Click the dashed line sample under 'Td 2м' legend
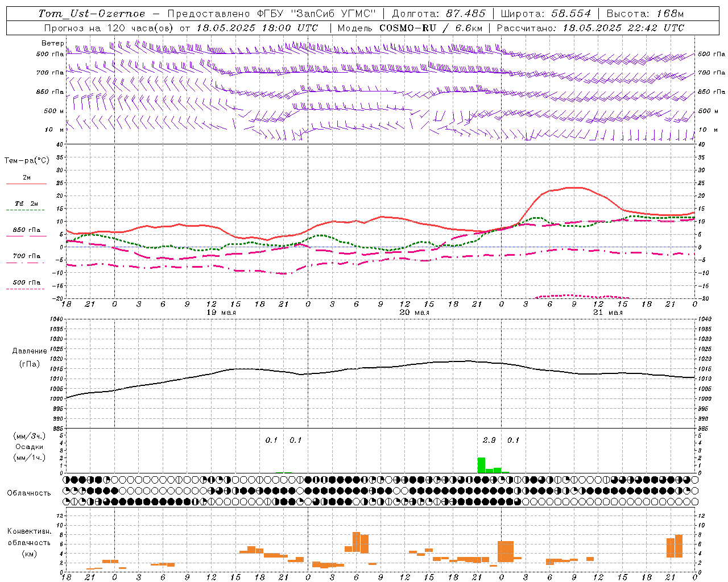728x582 pixels. (x=25, y=210)
